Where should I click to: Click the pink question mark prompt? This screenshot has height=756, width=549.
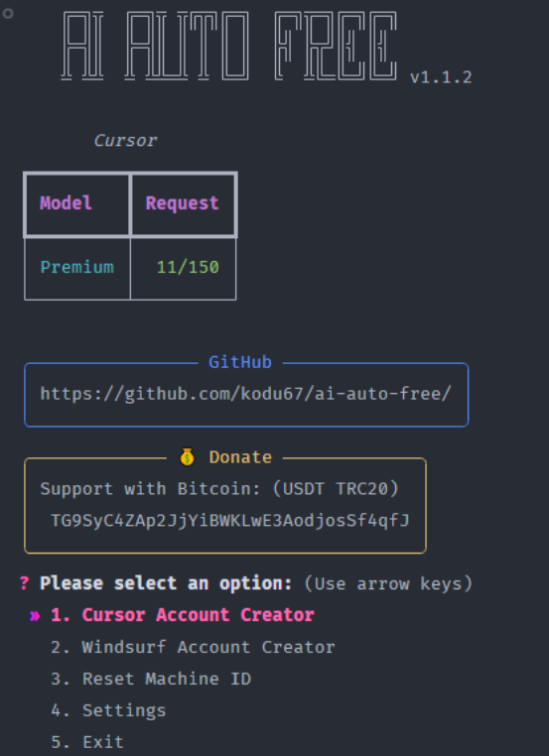pyautogui.click(x=24, y=583)
